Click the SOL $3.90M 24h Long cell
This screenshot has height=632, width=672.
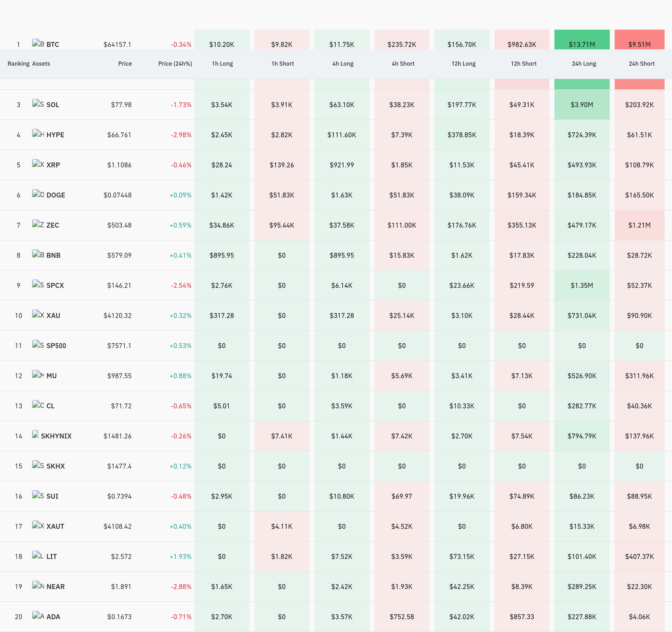point(582,105)
